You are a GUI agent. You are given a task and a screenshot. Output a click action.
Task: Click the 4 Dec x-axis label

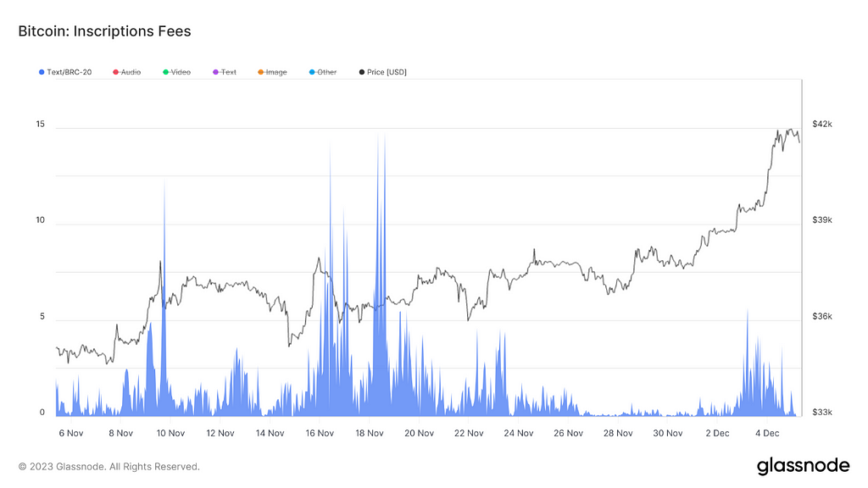point(767,433)
